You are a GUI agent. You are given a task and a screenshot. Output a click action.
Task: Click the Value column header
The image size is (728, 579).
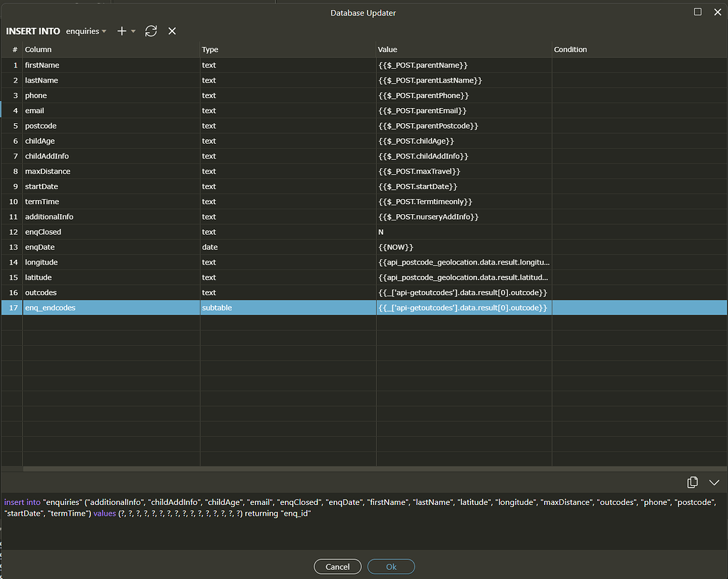pyautogui.click(x=387, y=49)
